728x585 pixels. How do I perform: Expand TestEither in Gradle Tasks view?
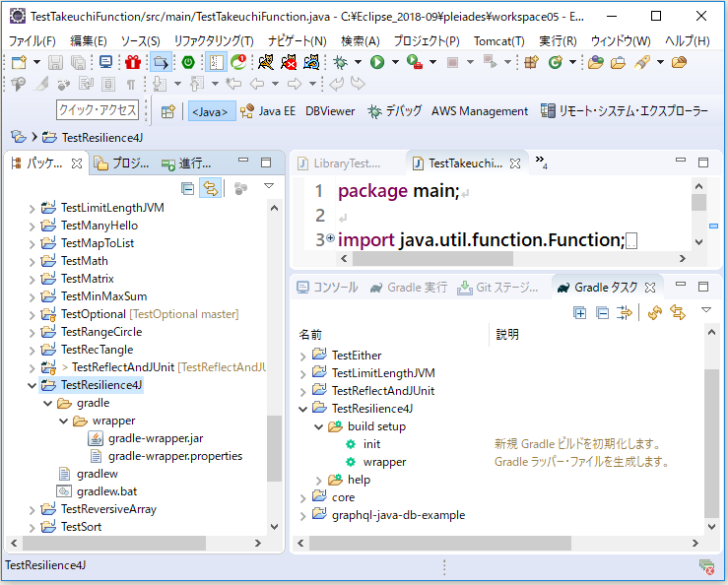(x=302, y=357)
